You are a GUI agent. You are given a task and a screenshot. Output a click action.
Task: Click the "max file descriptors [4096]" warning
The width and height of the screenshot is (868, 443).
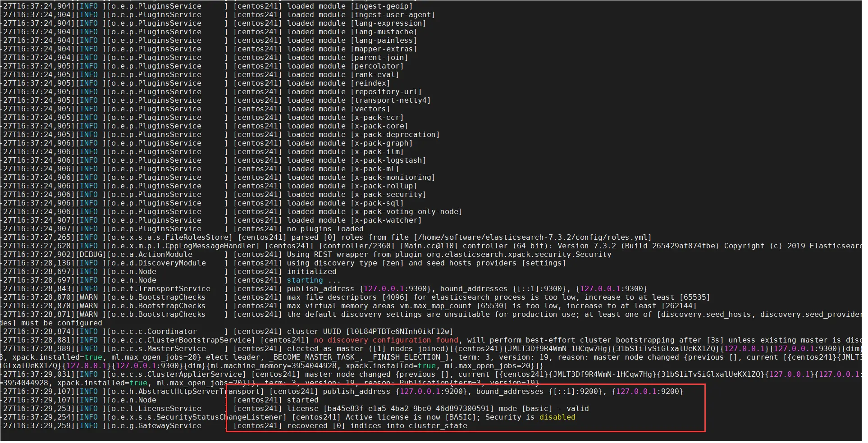pos(348,297)
